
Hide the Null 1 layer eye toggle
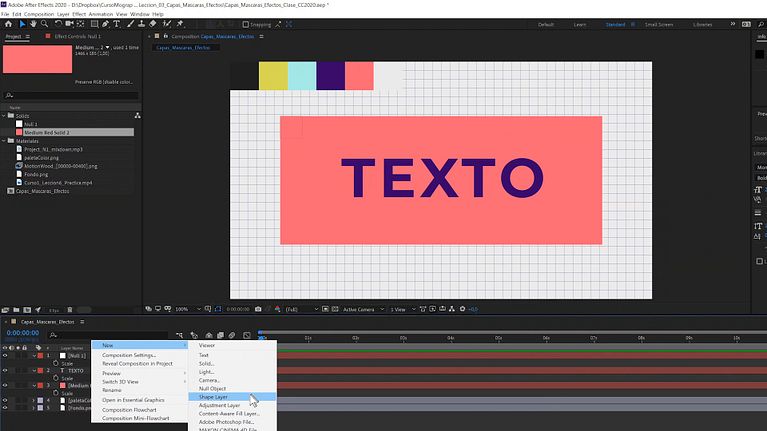(x=5, y=355)
